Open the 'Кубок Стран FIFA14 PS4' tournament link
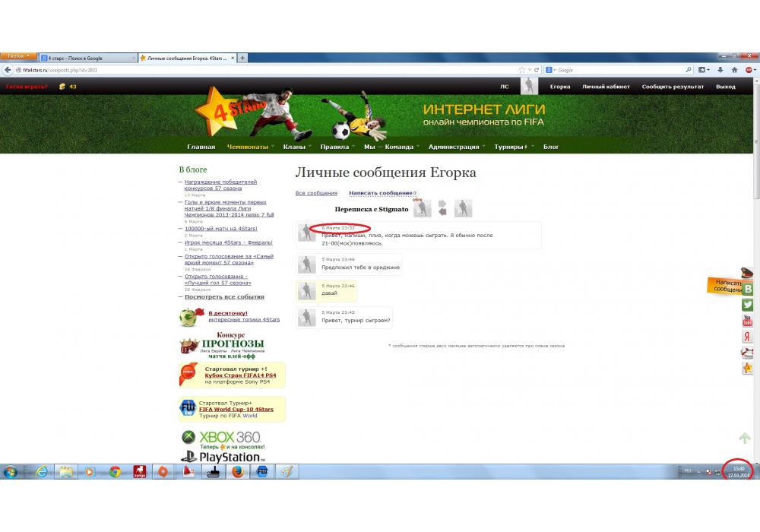 click(x=240, y=375)
